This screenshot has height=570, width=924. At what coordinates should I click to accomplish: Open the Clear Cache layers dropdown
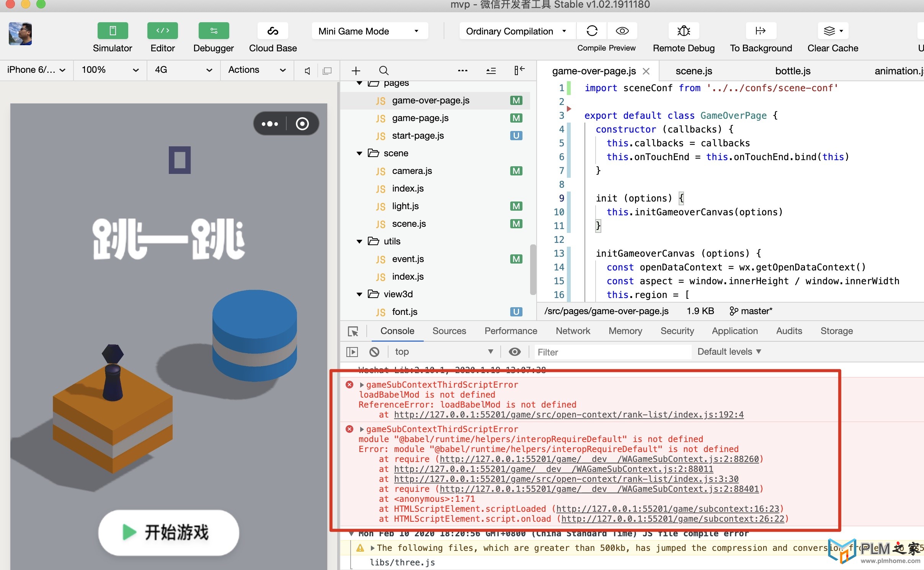tap(833, 31)
